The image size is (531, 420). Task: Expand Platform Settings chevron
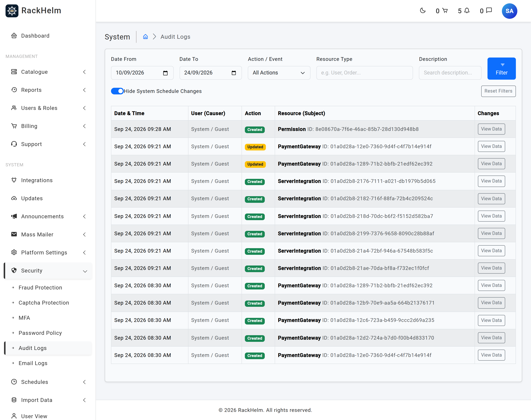pyautogui.click(x=84, y=253)
